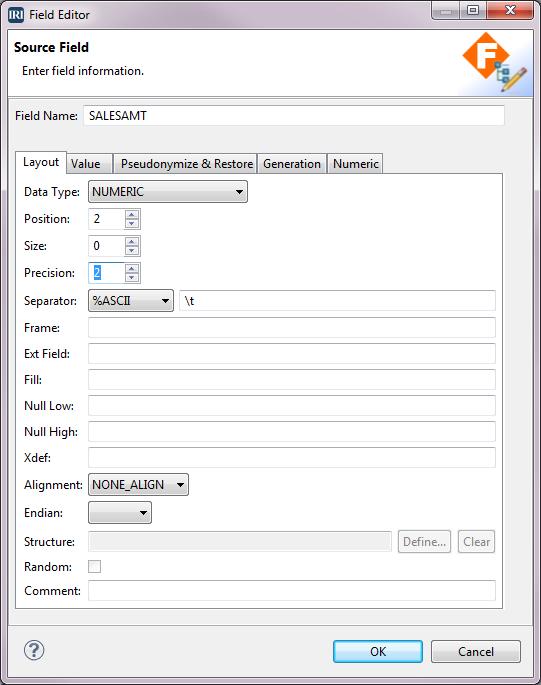Decrease Precision with down spinner arrow
Viewport: 541px width, 685px height.
[x=132, y=278]
